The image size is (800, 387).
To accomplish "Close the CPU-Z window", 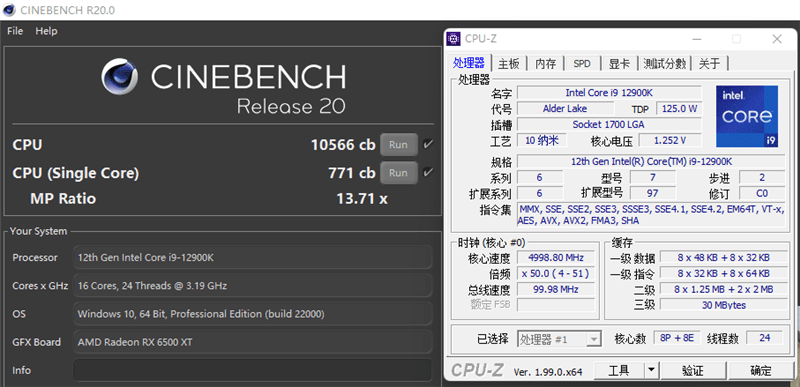I will pos(777,39).
